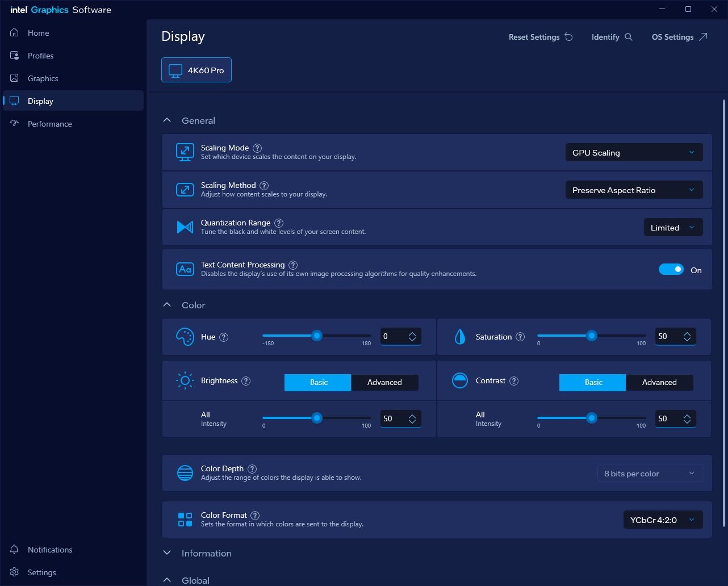The height and width of the screenshot is (586, 728).
Task: Open Profiles in the sidebar
Action: [x=73, y=56]
